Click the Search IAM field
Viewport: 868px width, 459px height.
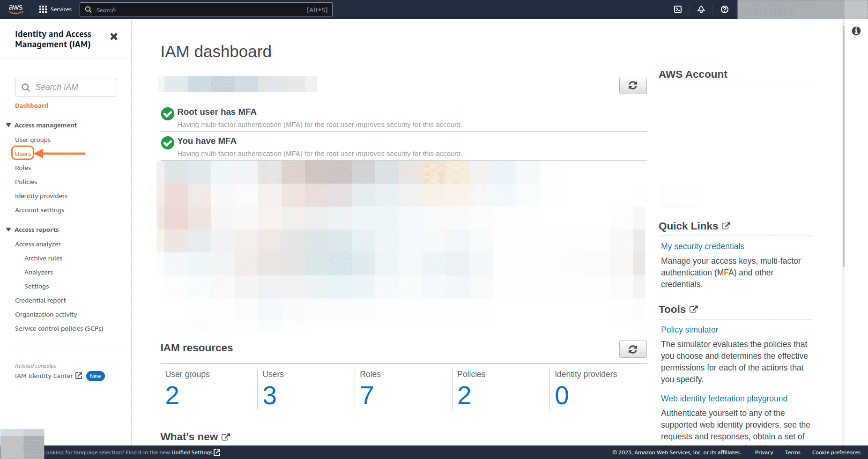point(66,88)
